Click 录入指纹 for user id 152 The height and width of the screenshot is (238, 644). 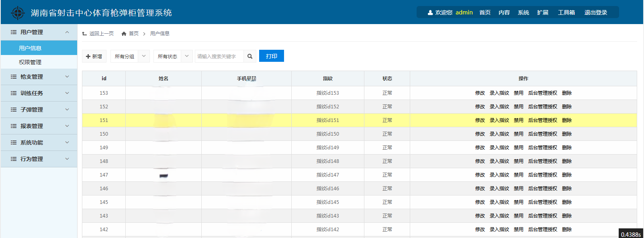pos(499,106)
